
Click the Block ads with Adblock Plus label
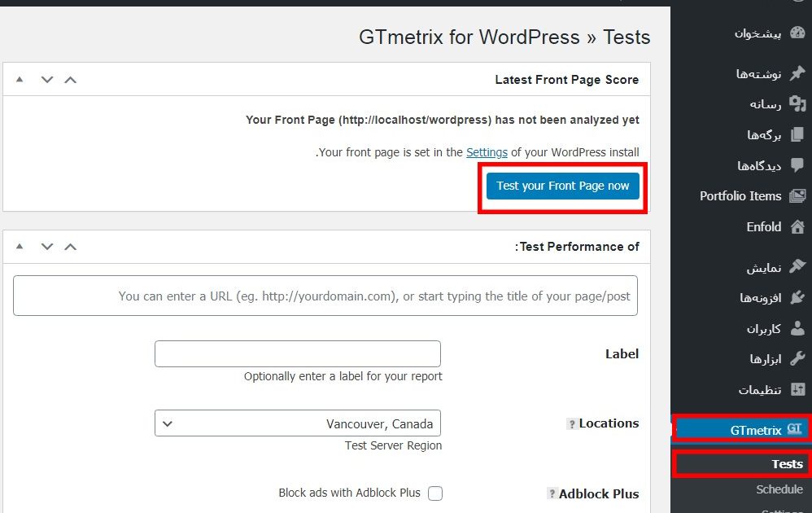[350, 493]
